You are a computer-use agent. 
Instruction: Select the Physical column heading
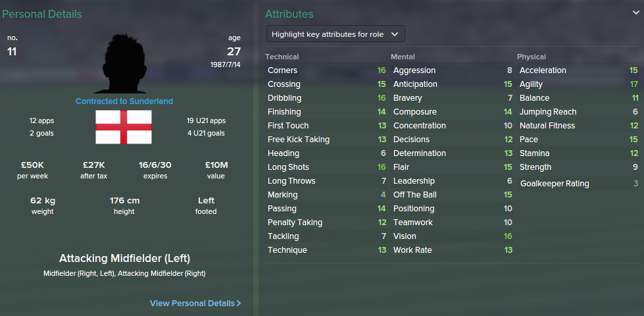click(x=532, y=57)
